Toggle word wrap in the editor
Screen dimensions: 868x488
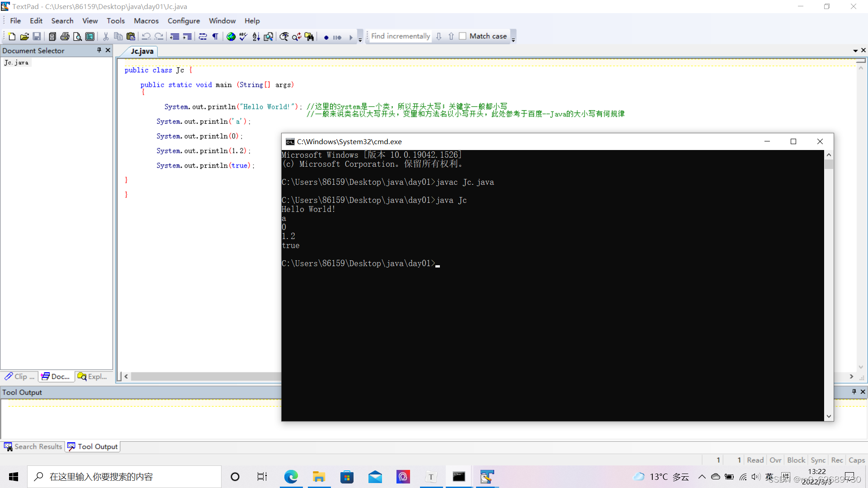click(x=203, y=37)
